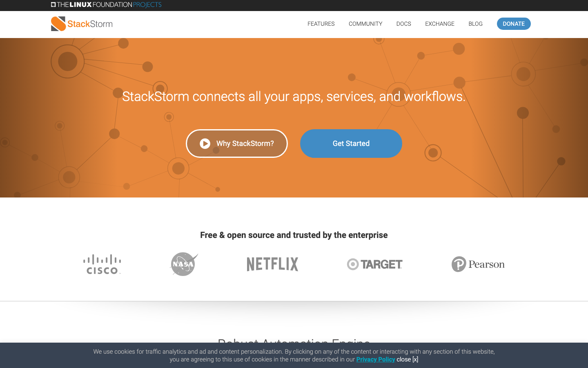
Task: Open the COMMUNITY section
Action: [365, 24]
